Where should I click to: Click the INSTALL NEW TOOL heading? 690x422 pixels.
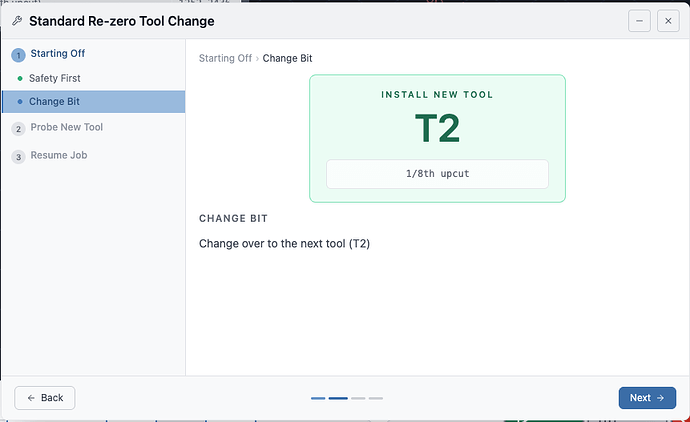437,95
